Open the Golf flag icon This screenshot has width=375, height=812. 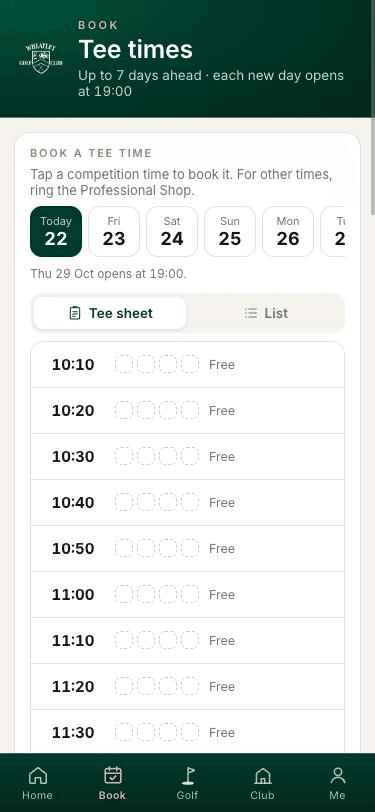pyautogui.click(x=188, y=775)
